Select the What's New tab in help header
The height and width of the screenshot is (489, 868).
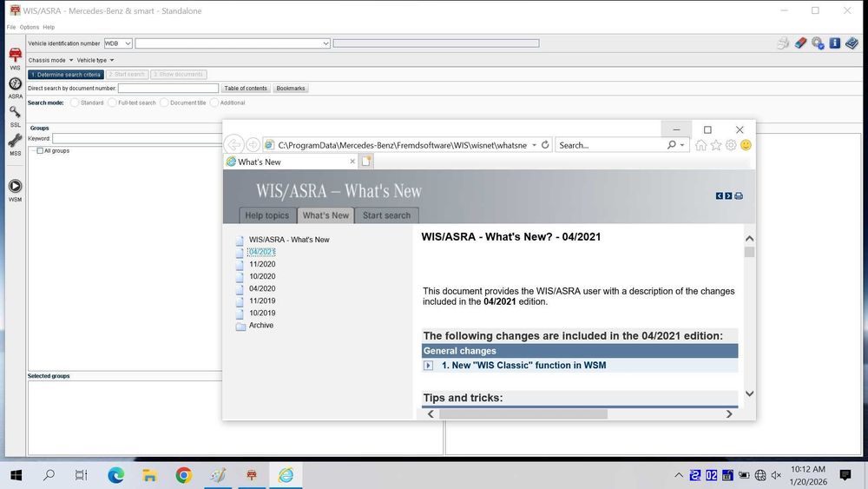pyautogui.click(x=325, y=215)
